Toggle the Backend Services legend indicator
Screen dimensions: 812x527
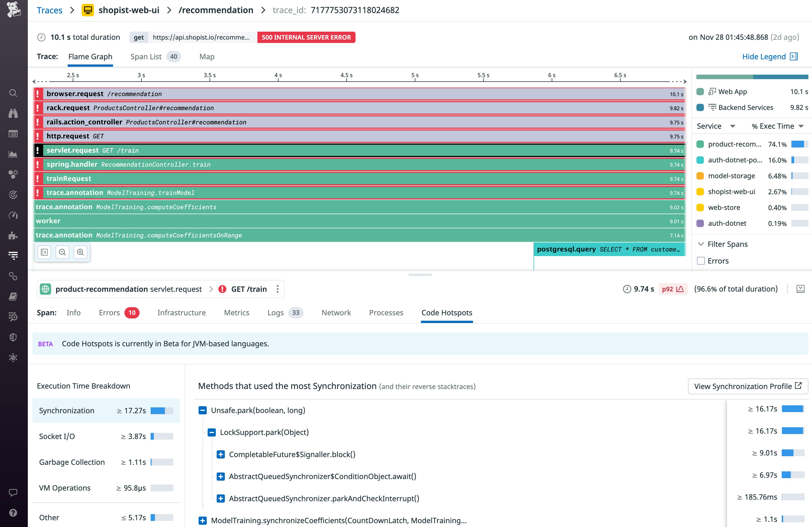coord(700,107)
